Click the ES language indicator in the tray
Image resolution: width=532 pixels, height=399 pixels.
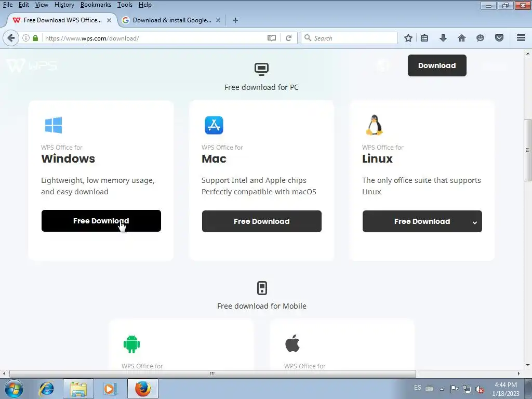coord(418,388)
